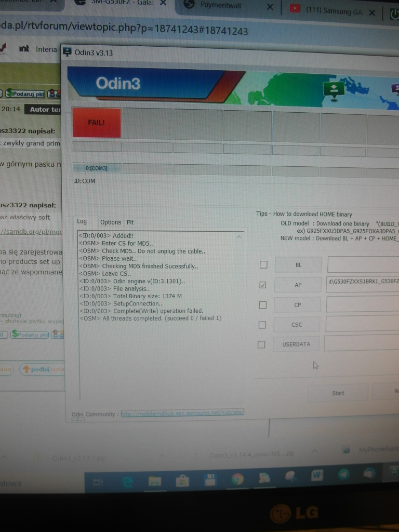This screenshot has width=399, height=532.
Task: Open Microsoft Word from the taskbar
Action: click(x=317, y=475)
